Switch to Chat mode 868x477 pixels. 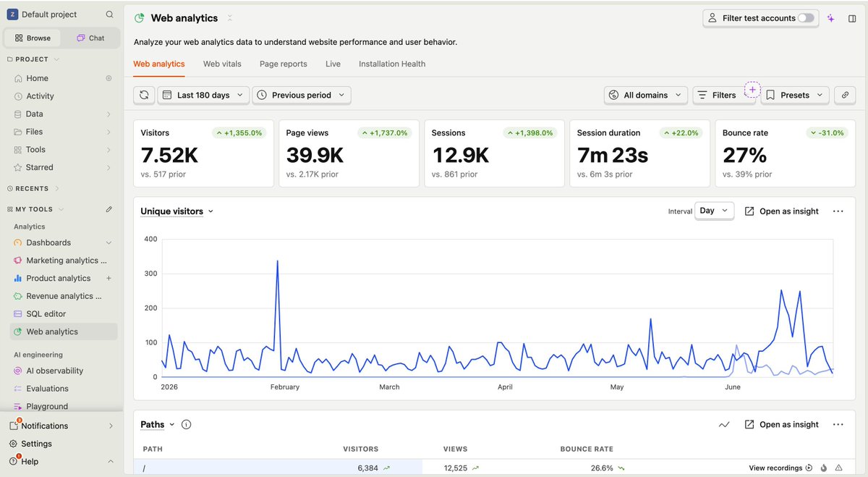tap(90, 38)
